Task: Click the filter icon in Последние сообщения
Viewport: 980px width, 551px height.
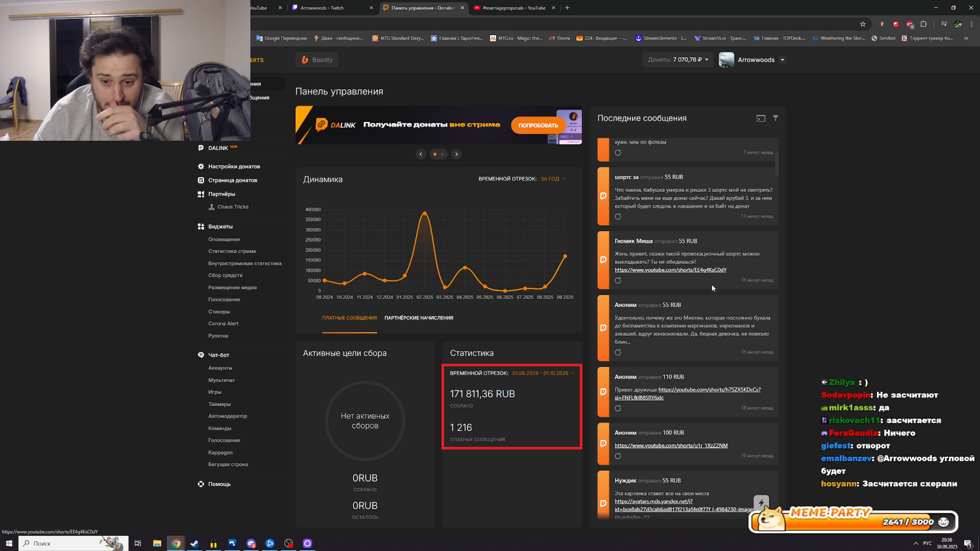Action: tap(775, 118)
